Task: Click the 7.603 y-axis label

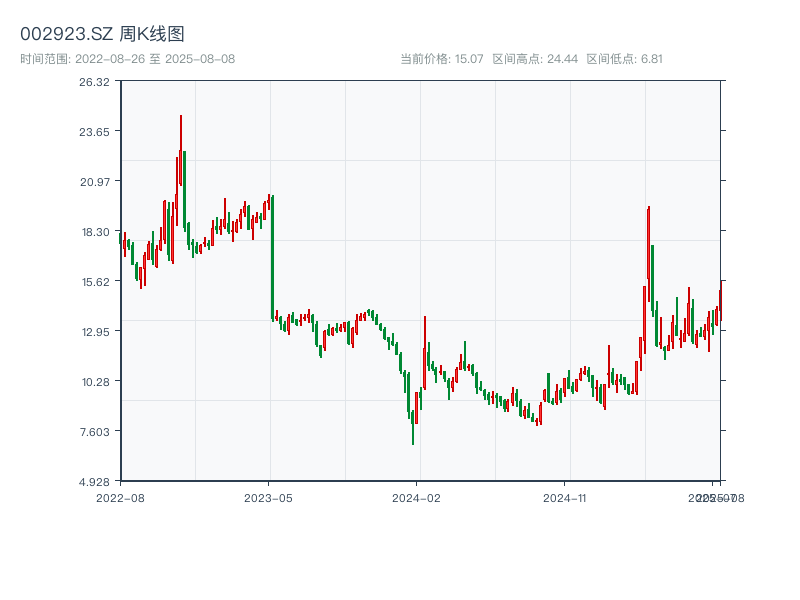Action: pos(95,432)
